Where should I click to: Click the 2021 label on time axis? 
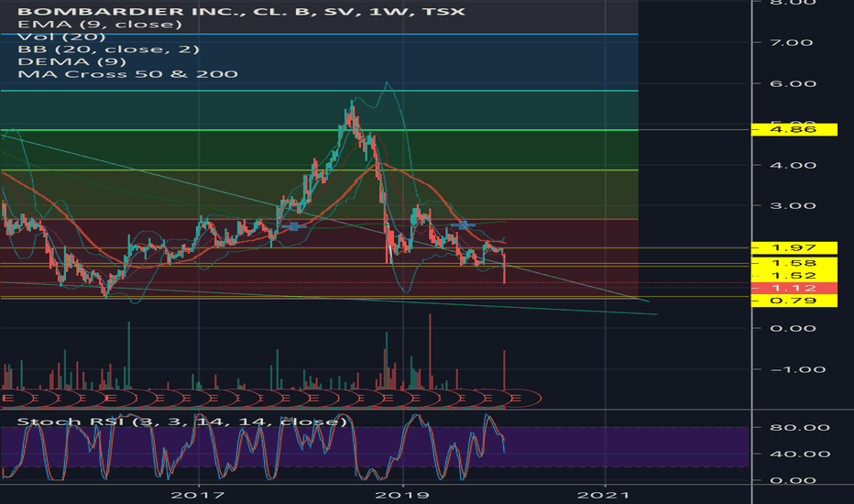604,495
